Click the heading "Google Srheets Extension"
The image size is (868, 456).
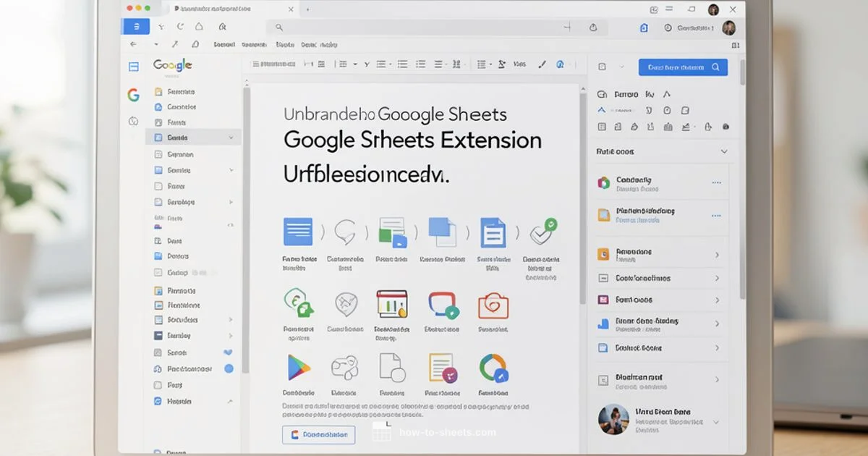coord(412,140)
